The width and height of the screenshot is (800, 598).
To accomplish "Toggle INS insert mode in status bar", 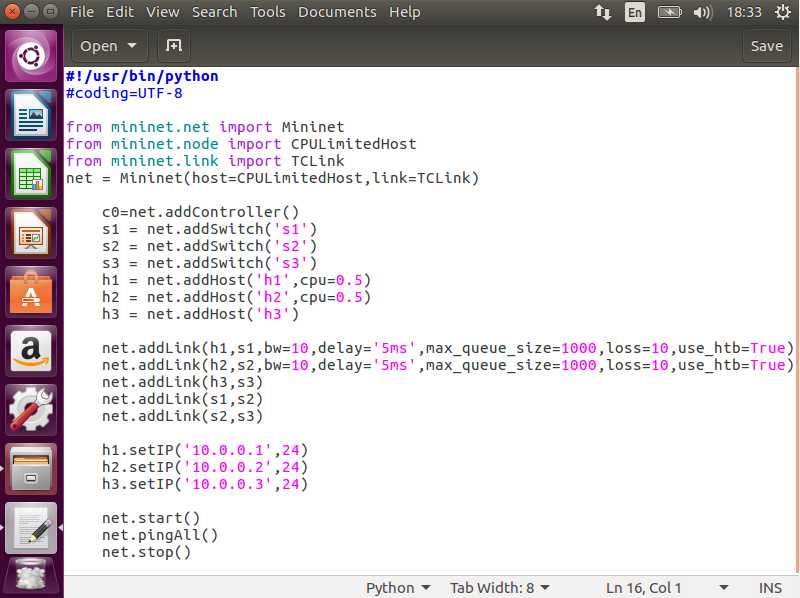I will tap(770, 588).
